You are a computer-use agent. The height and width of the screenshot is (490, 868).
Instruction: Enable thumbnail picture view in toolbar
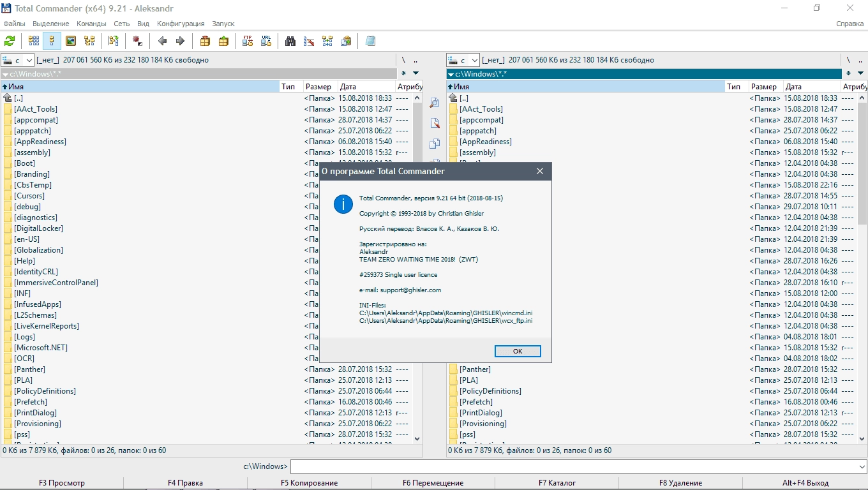point(71,41)
